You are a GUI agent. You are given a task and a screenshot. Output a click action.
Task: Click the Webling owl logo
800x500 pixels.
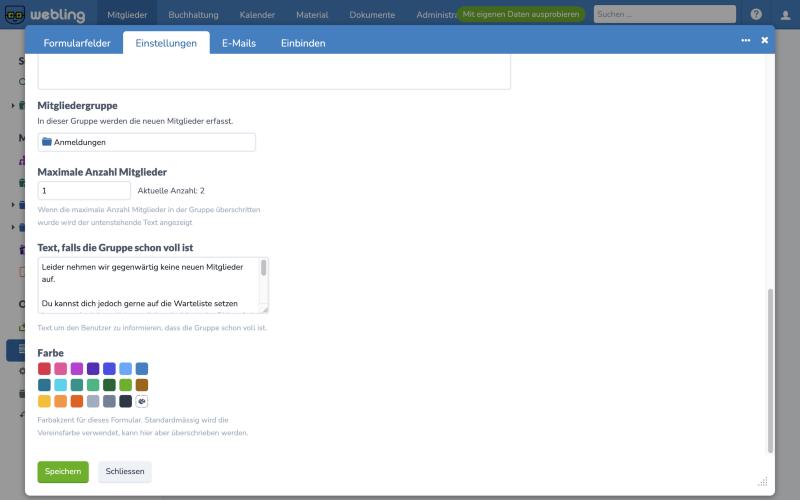(x=15, y=15)
